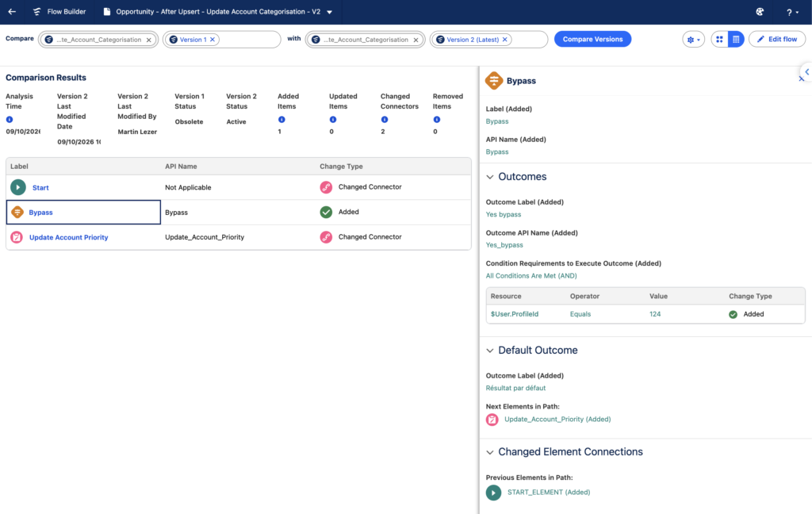Click the Changed Connectors info icon
Image resolution: width=812 pixels, height=514 pixels.
click(x=385, y=120)
